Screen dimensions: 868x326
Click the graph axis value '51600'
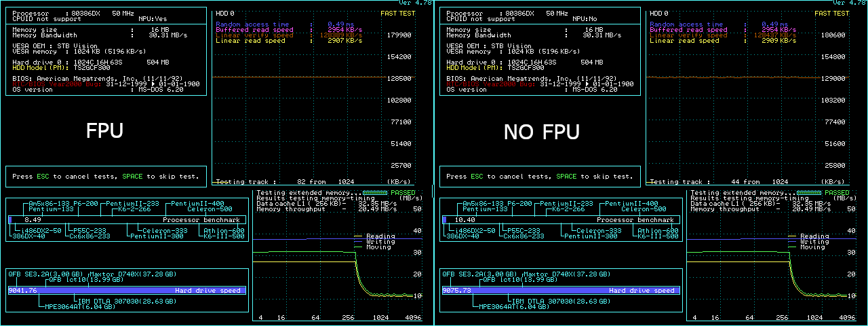(x=836, y=144)
